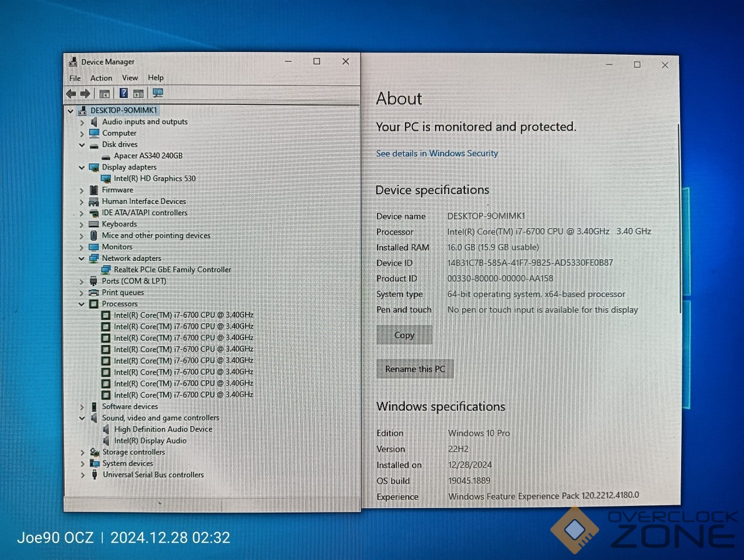Select High Definition Audio Device

pos(163,429)
